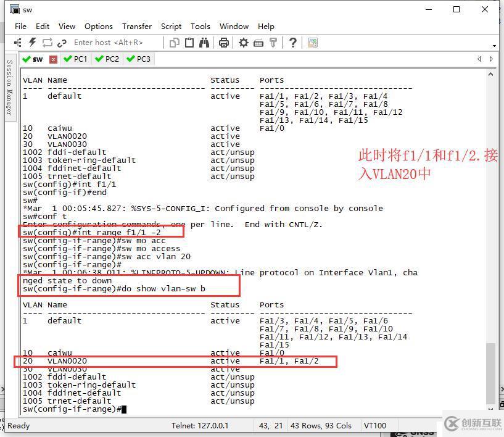
Task: Open the Edit menu
Action: pyautogui.click(x=43, y=27)
